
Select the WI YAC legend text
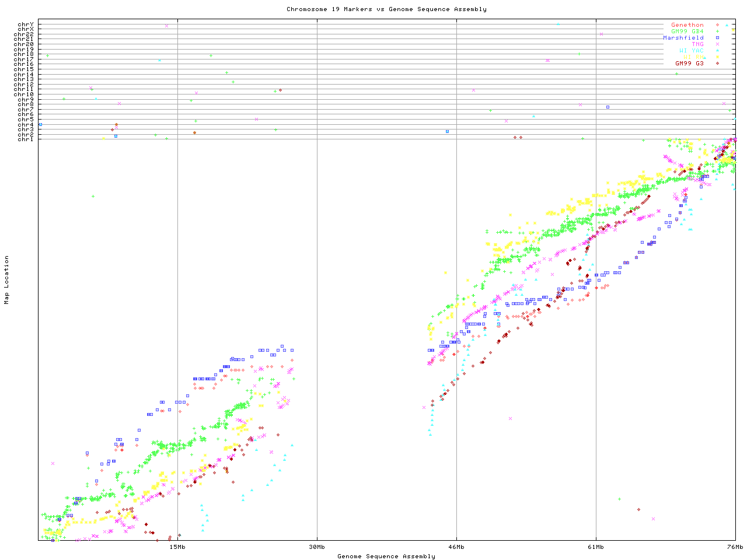click(x=691, y=51)
